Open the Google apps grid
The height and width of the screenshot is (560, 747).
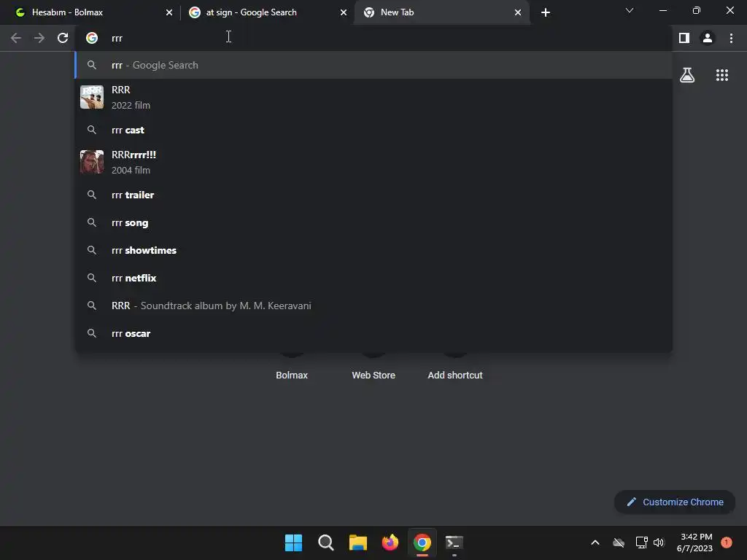[x=722, y=75]
